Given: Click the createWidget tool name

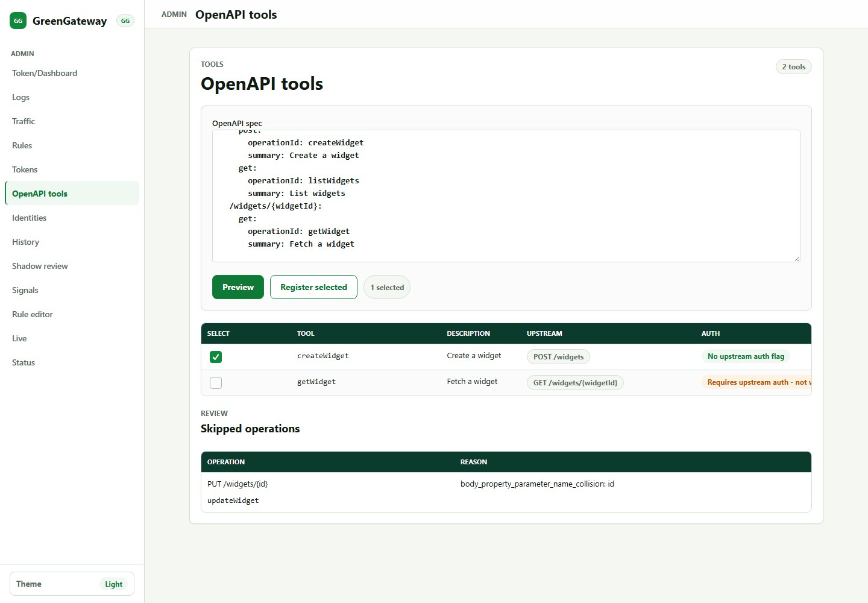Looking at the screenshot, I should tap(323, 356).
